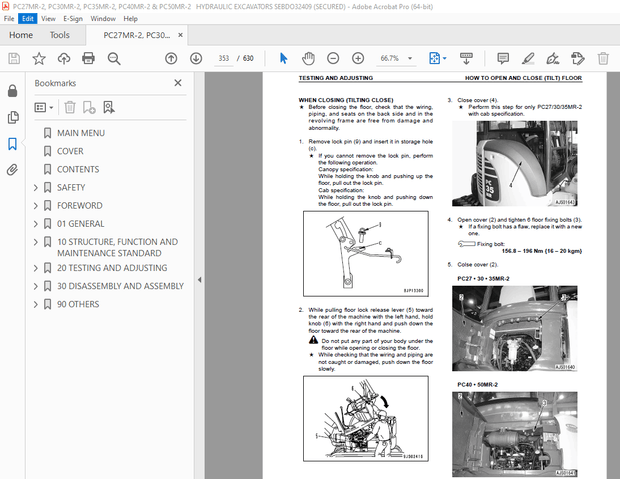Image resolution: width=620 pixels, height=479 pixels.
Task: Toggle the Bookmarks side panel icon
Action: coord(13,144)
